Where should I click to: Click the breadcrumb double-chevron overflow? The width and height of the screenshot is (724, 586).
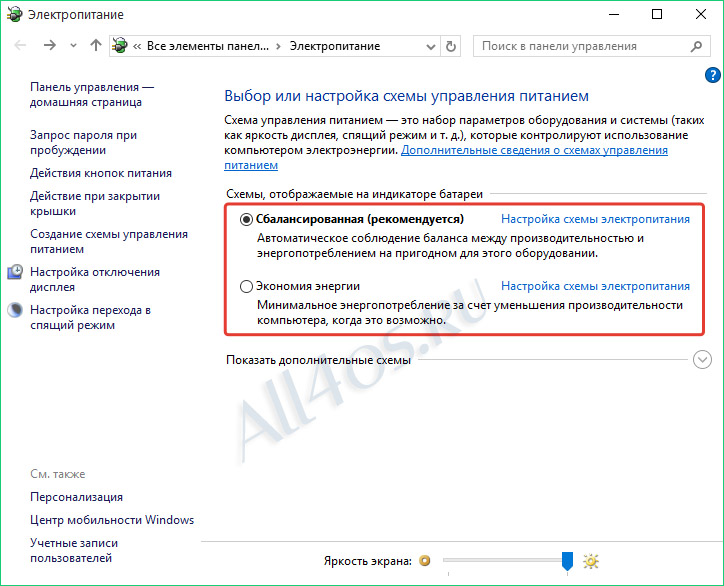tap(137, 46)
